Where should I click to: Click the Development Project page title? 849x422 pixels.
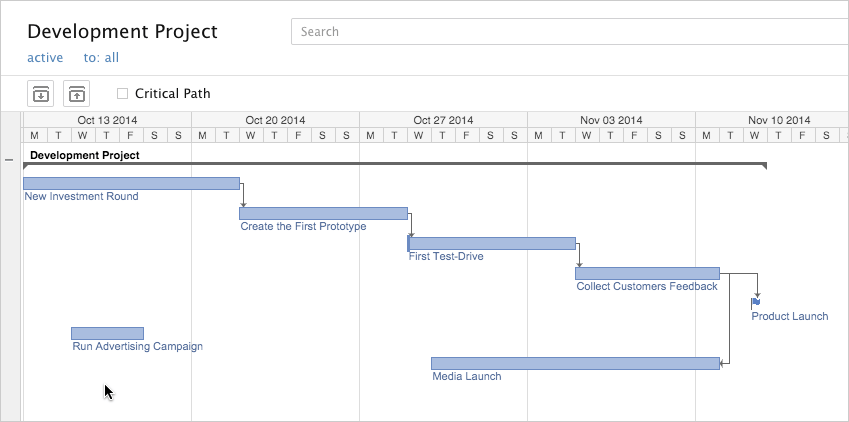pos(122,31)
